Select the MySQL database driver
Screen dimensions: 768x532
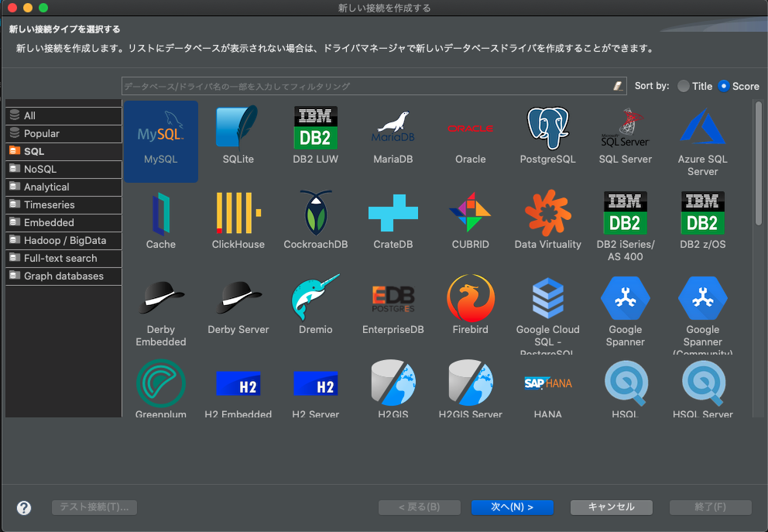(x=161, y=141)
